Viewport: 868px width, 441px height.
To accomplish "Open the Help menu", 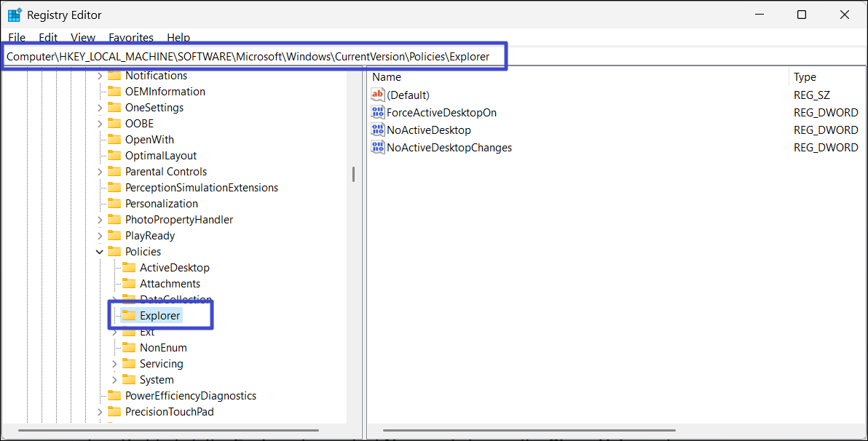I will 178,38.
